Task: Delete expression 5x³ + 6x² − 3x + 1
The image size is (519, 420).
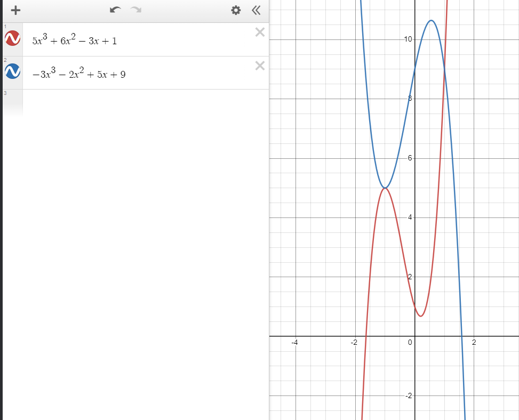Action: pyautogui.click(x=260, y=32)
